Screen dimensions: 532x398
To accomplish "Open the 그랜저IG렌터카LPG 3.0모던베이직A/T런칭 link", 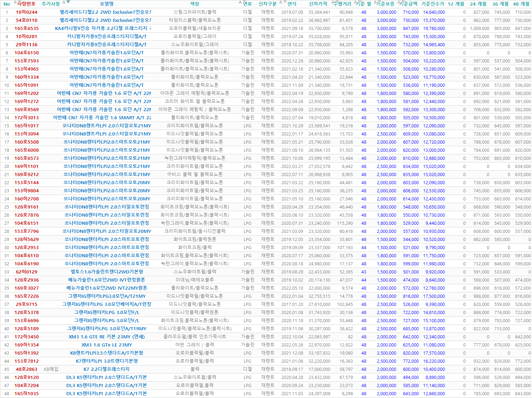I will pyautogui.click(x=107, y=304).
